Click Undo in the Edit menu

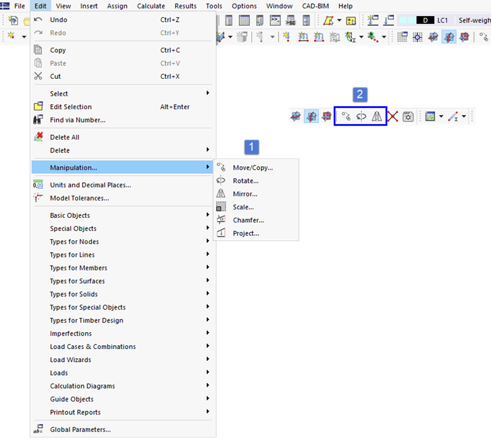click(x=123, y=20)
